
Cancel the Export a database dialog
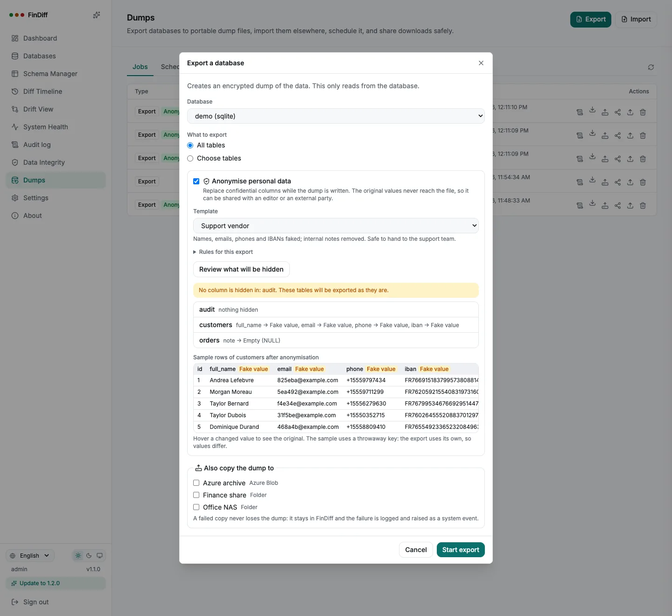416,550
